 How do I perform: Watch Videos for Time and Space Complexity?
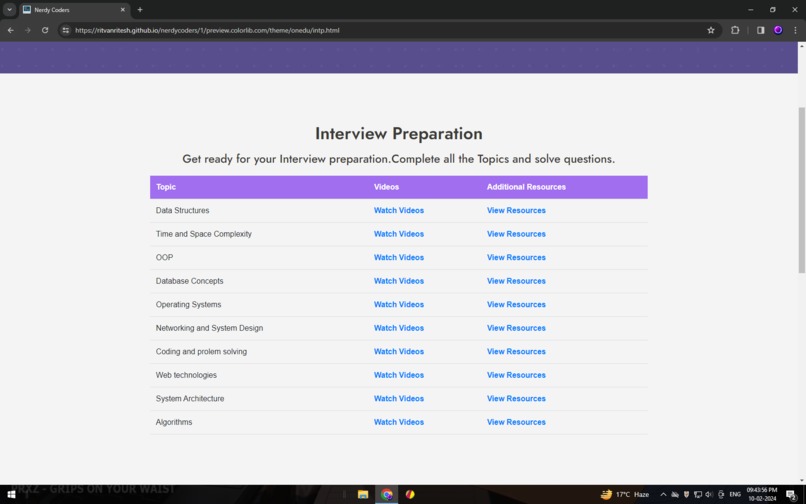pyautogui.click(x=399, y=234)
